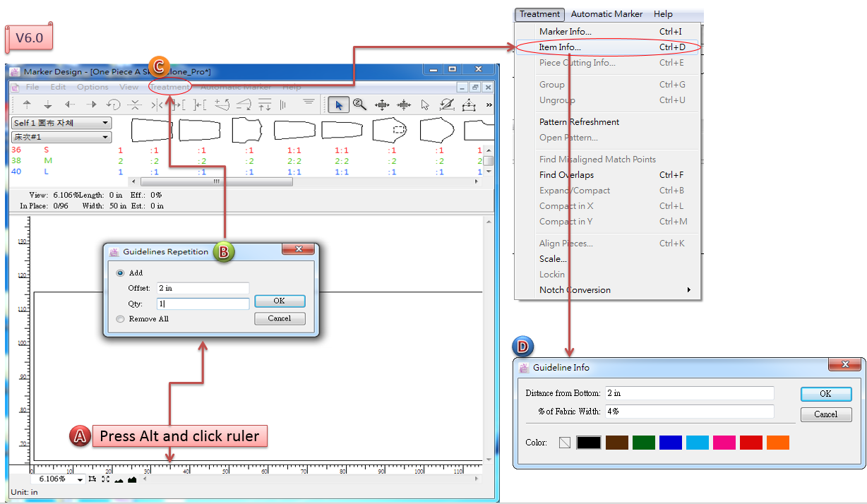Click the move up arrow icon
The width and height of the screenshot is (867, 504).
[27, 105]
